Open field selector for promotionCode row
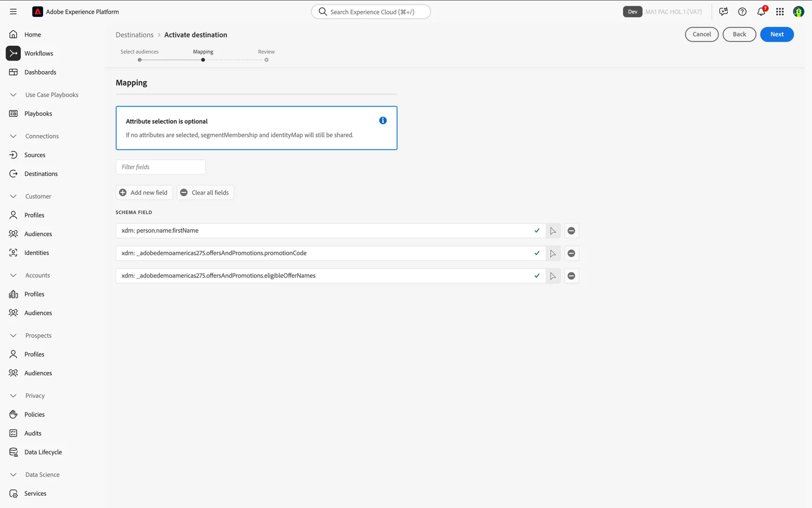 click(x=553, y=254)
